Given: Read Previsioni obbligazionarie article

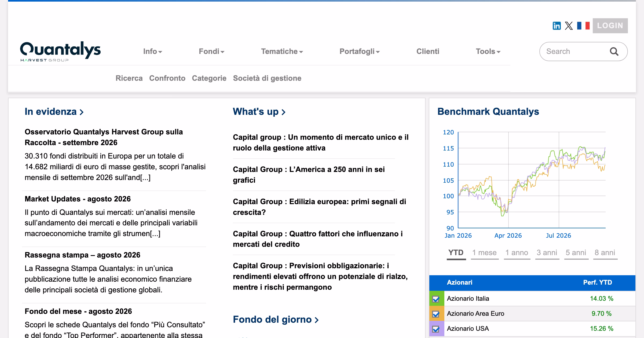Looking at the screenshot, I should (320, 276).
